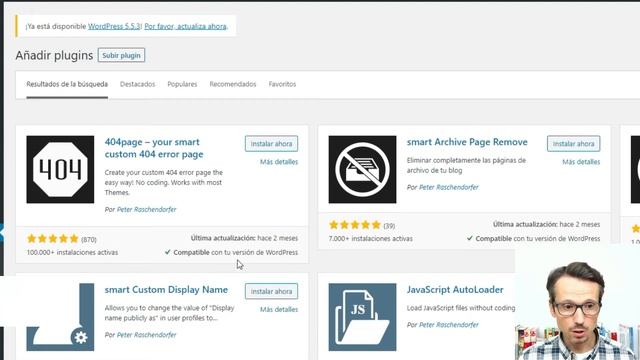Open smart Custom Display Name title link
640x360 pixels.
coord(166,290)
